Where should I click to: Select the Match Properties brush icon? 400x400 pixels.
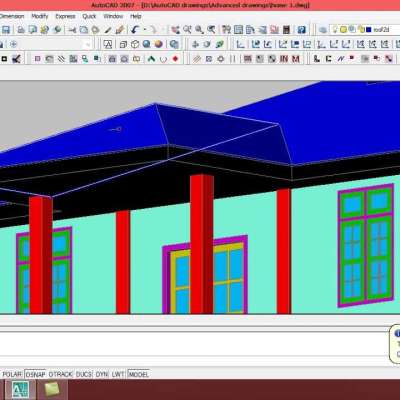click(x=108, y=30)
